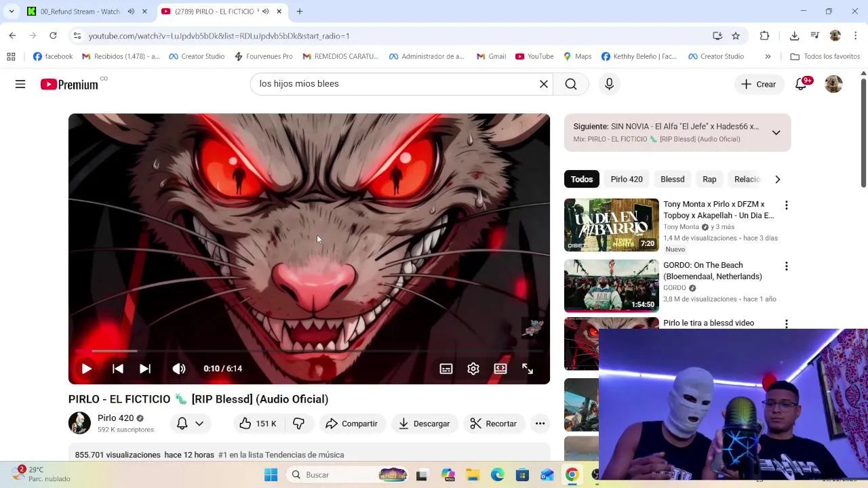Screen dimensions: 868x488
Task: Start voice search with the microphone
Action: coord(609,84)
